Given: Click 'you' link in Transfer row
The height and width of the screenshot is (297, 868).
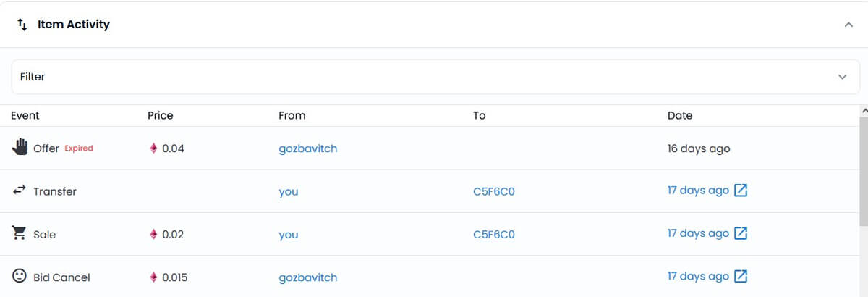Looking at the screenshot, I should [289, 192].
